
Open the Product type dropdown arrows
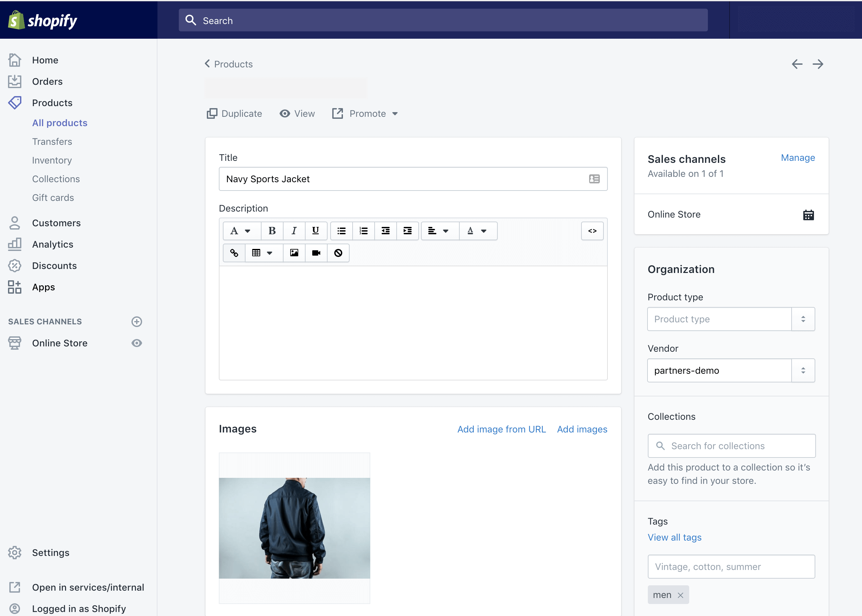pyautogui.click(x=803, y=319)
